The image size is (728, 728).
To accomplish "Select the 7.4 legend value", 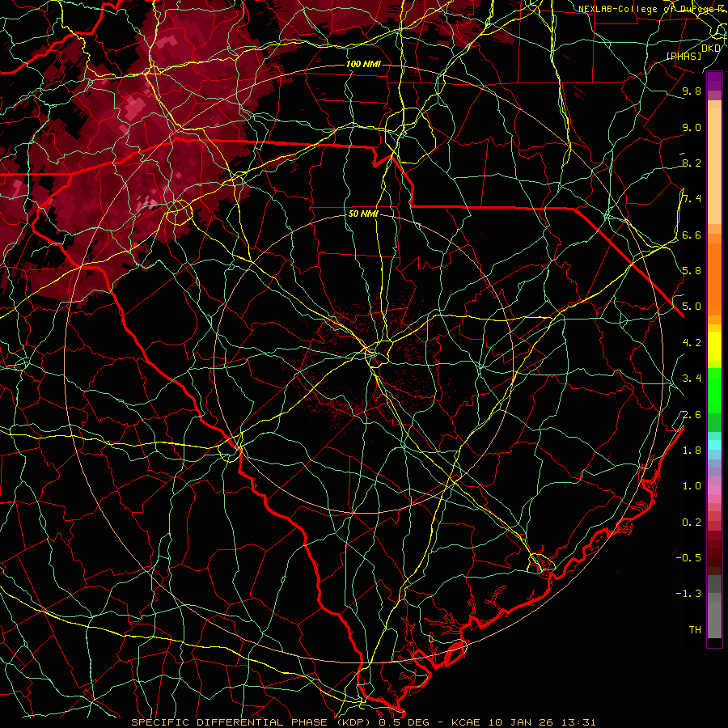I will (692, 199).
